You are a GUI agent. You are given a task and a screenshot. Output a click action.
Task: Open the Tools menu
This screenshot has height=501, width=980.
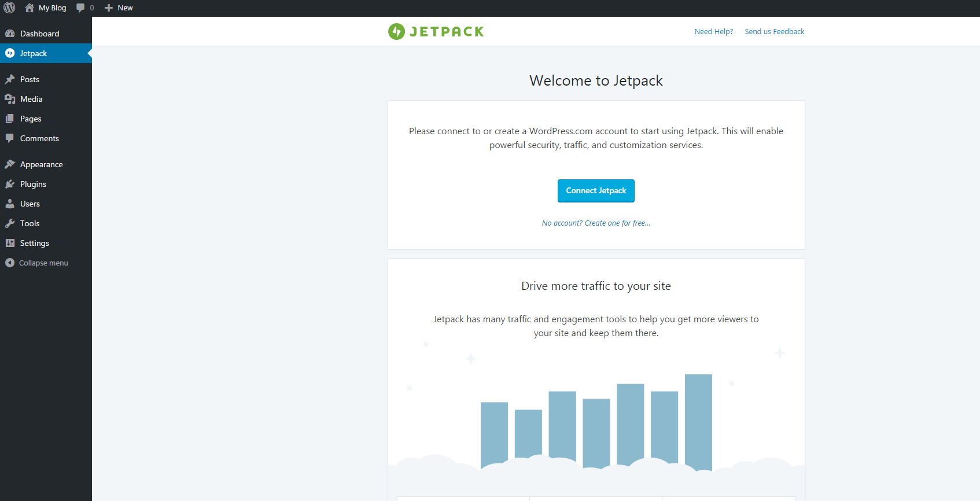(46, 223)
